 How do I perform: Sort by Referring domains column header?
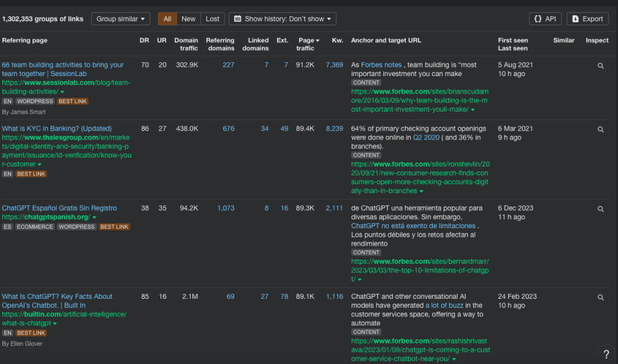click(220, 44)
